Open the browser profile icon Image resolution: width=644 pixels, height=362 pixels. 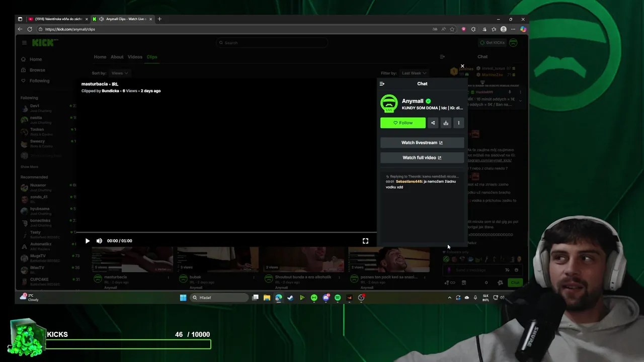504,29
